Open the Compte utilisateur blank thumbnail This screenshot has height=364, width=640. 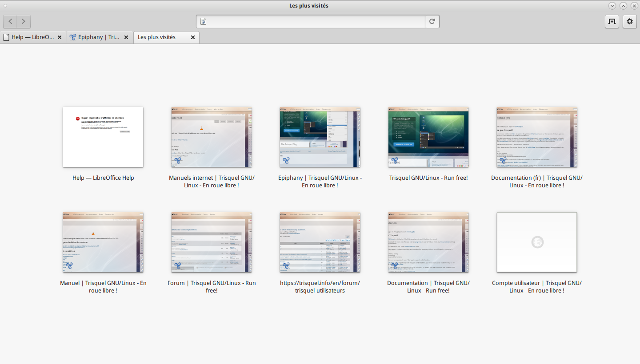537,242
